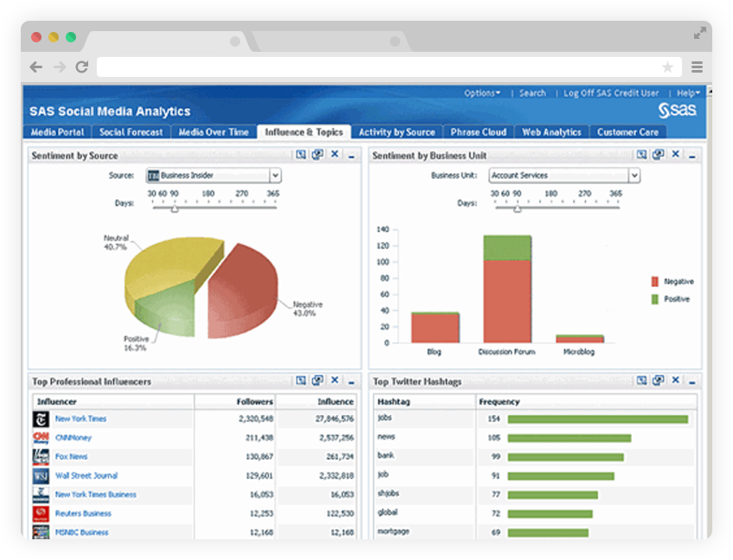Minimize the Top Twitter Hashtags panel
The height and width of the screenshot is (560, 733).
coord(692,383)
